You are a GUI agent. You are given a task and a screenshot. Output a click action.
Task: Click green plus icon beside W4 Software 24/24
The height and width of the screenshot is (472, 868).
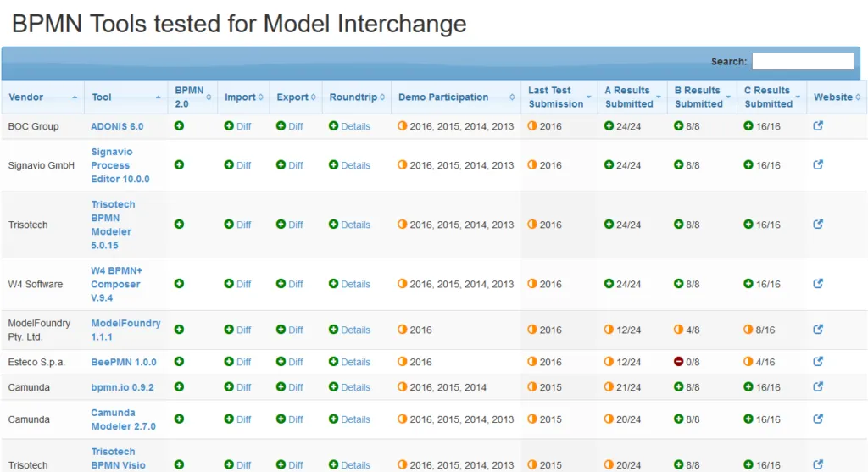point(609,284)
